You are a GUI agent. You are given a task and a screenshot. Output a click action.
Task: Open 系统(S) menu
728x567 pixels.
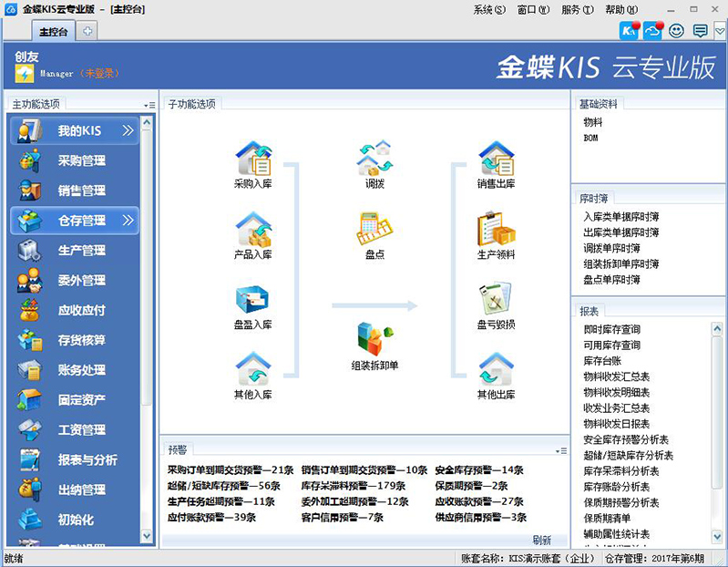tap(489, 9)
